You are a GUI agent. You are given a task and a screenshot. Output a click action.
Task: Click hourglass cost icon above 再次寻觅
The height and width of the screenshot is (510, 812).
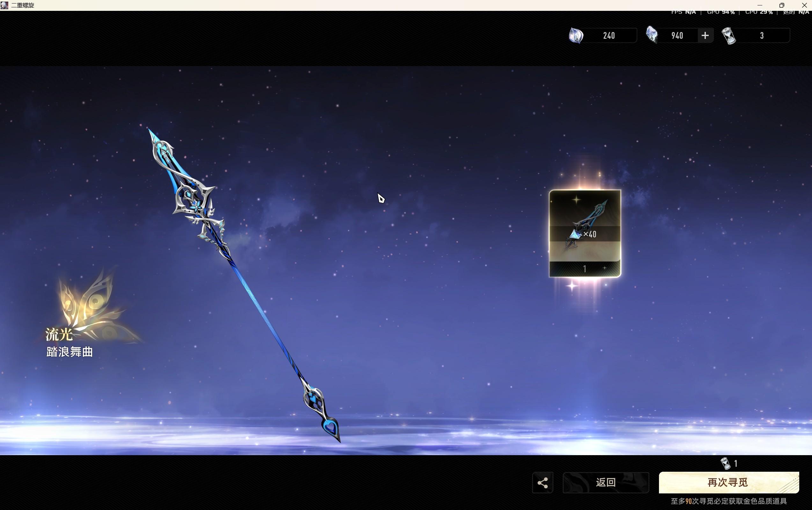725,463
